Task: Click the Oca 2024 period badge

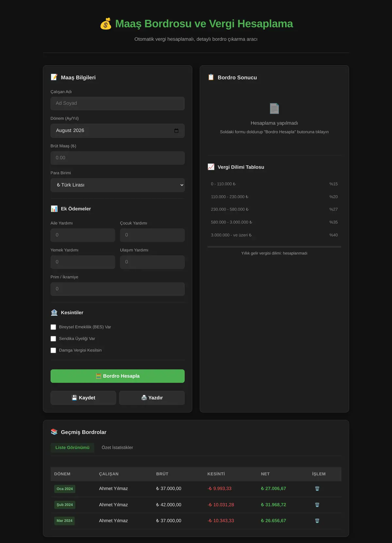Action: (x=65, y=489)
